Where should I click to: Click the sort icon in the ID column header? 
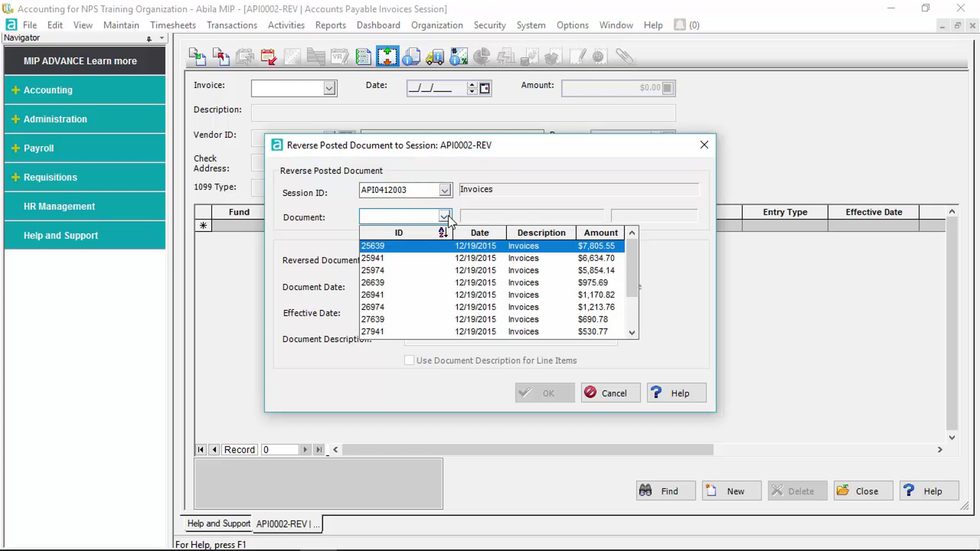(443, 233)
